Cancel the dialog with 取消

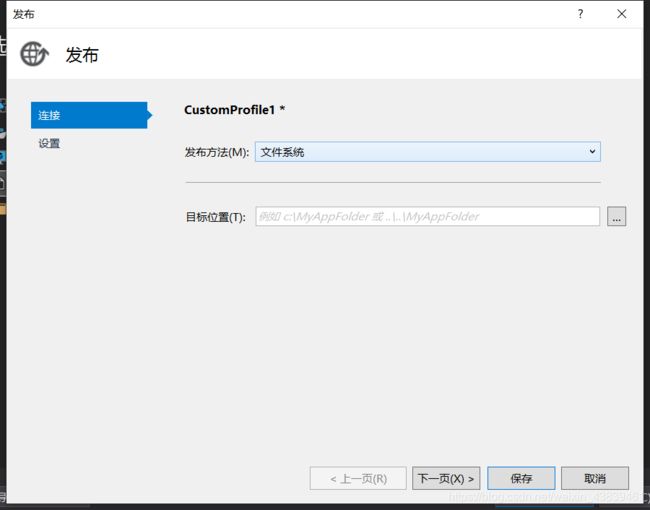(x=595, y=478)
